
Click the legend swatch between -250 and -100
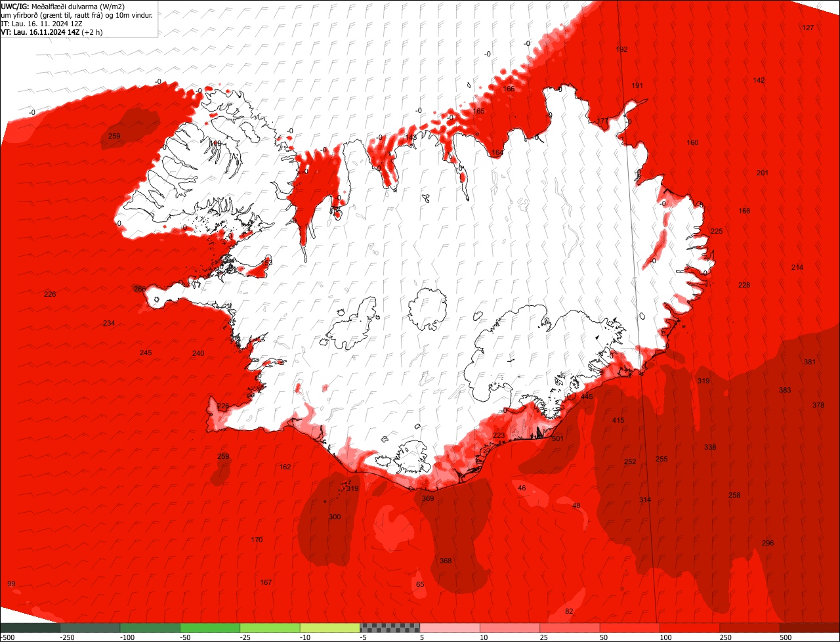[90, 628]
